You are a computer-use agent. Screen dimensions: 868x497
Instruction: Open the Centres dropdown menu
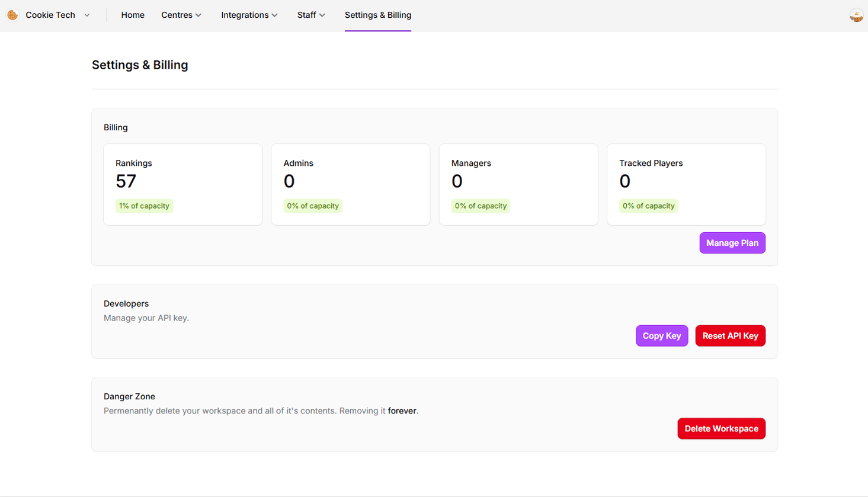click(181, 15)
